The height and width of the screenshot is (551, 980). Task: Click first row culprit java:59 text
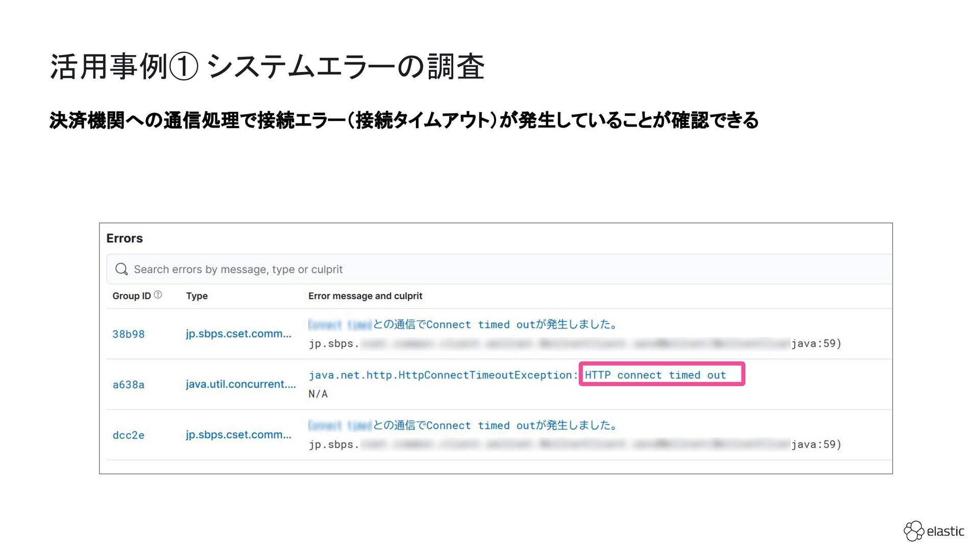point(816,344)
